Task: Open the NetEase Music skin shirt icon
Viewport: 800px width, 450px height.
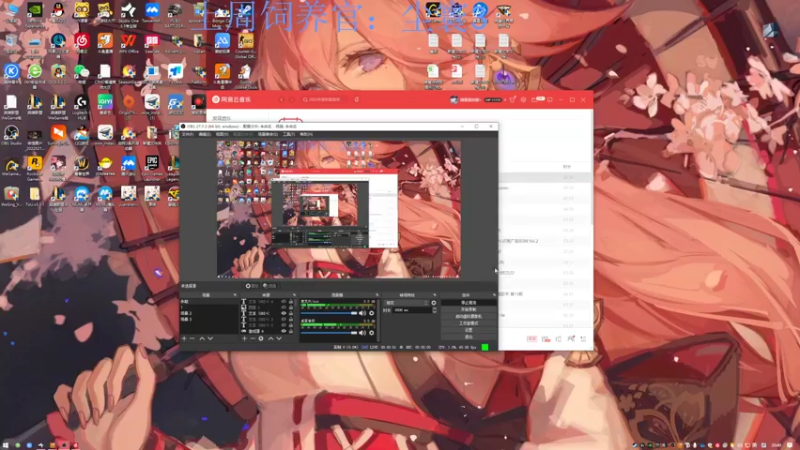Action: coord(512,100)
